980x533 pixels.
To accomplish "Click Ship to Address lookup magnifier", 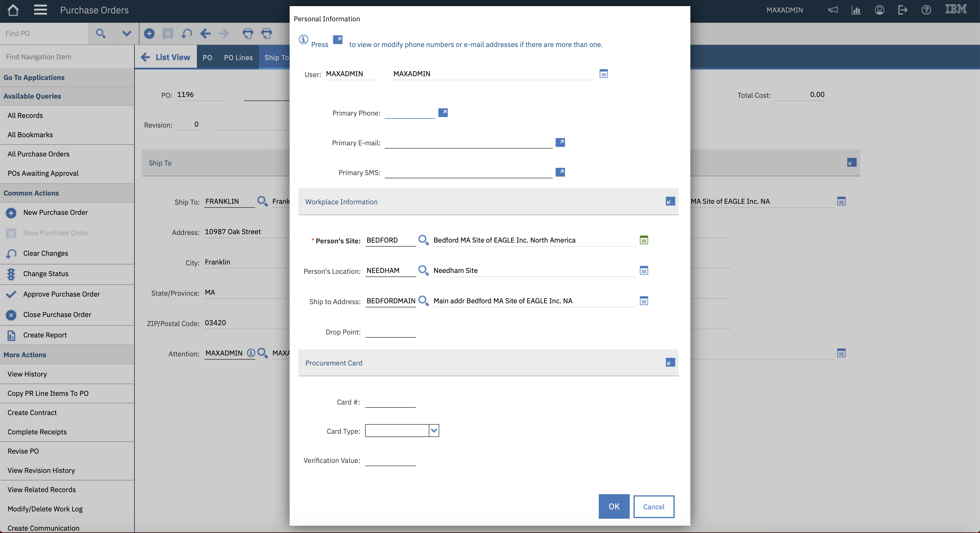I will [x=423, y=301].
